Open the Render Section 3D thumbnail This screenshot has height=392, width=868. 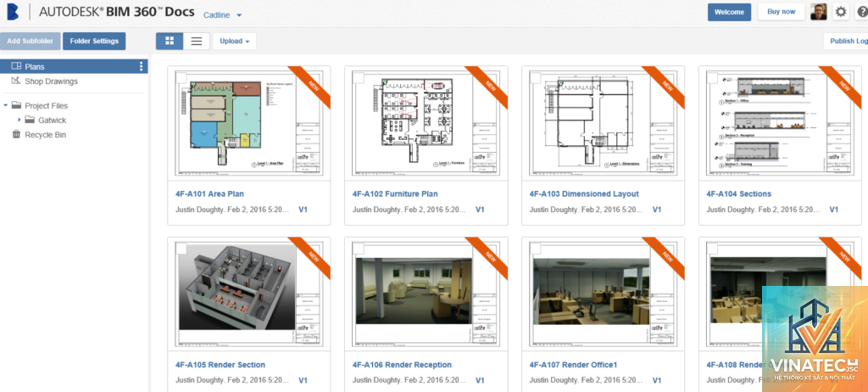(248, 294)
